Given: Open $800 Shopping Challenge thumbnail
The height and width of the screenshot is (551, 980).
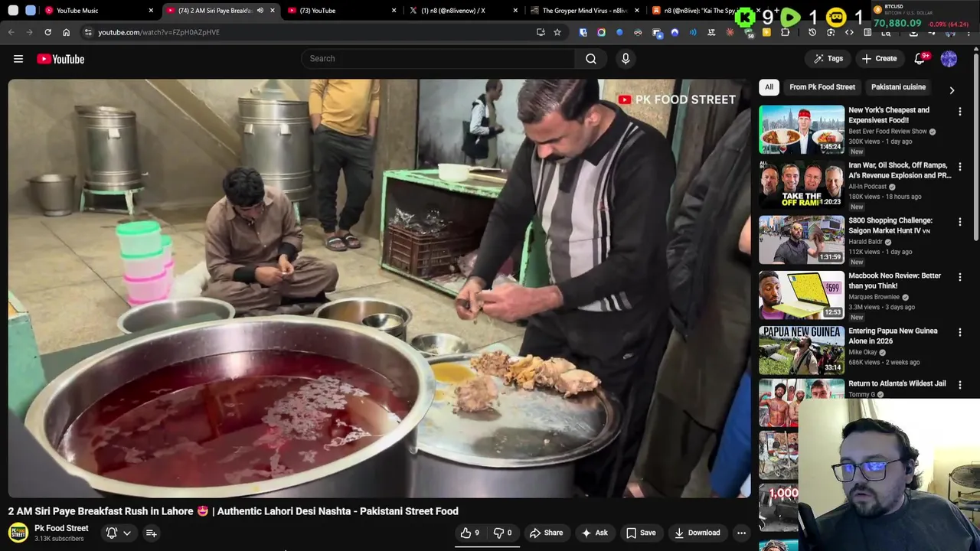Looking at the screenshot, I should [x=802, y=240].
